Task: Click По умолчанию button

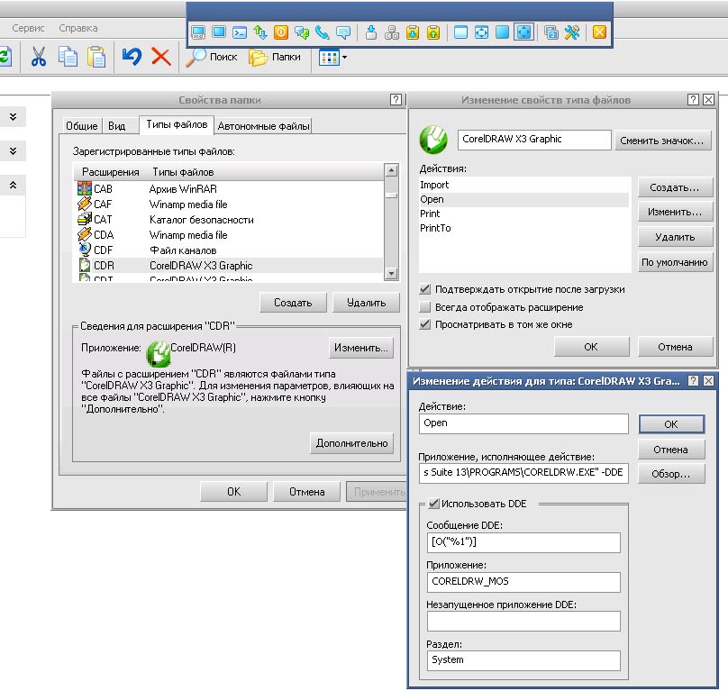Action: [675, 262]
